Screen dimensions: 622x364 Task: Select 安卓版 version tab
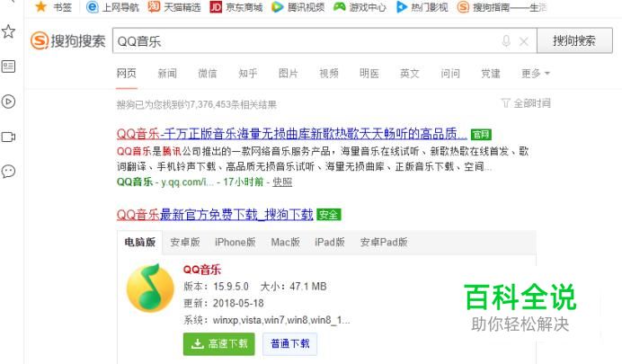tap(185, 242)
